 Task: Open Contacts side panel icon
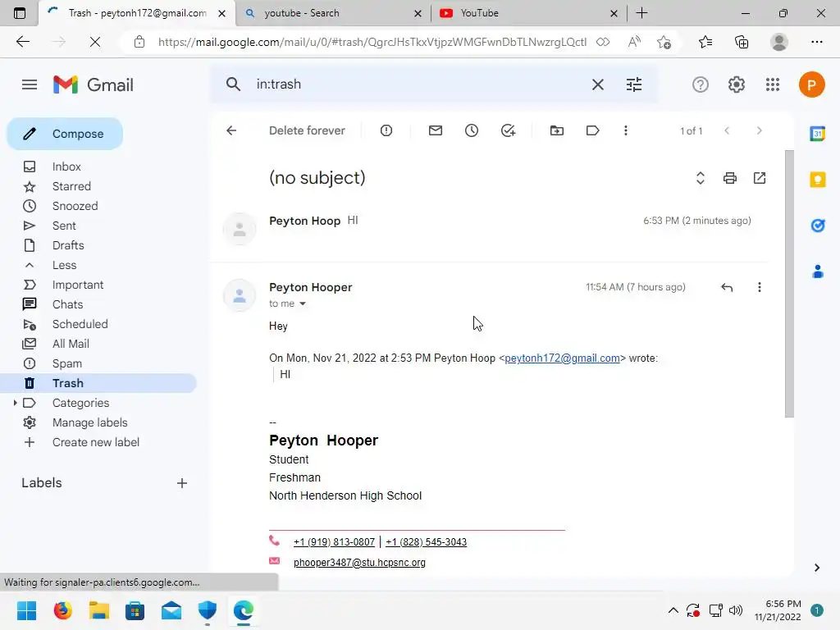pos(818,272)
